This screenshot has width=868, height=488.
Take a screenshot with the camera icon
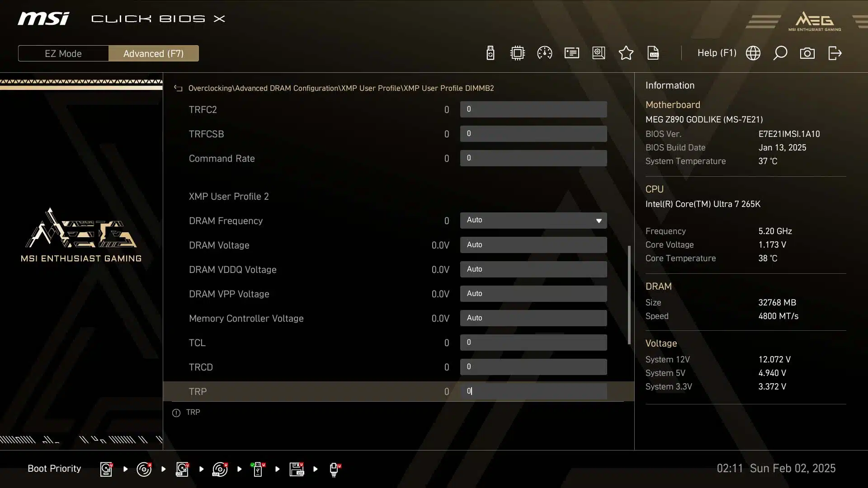click(807, 53)
